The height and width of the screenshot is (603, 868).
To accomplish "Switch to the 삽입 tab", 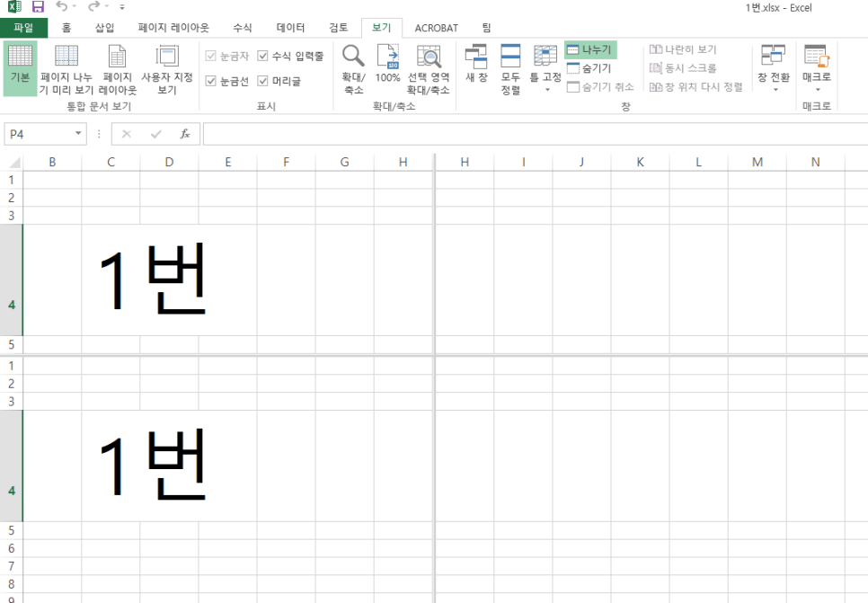I will 104,28.
